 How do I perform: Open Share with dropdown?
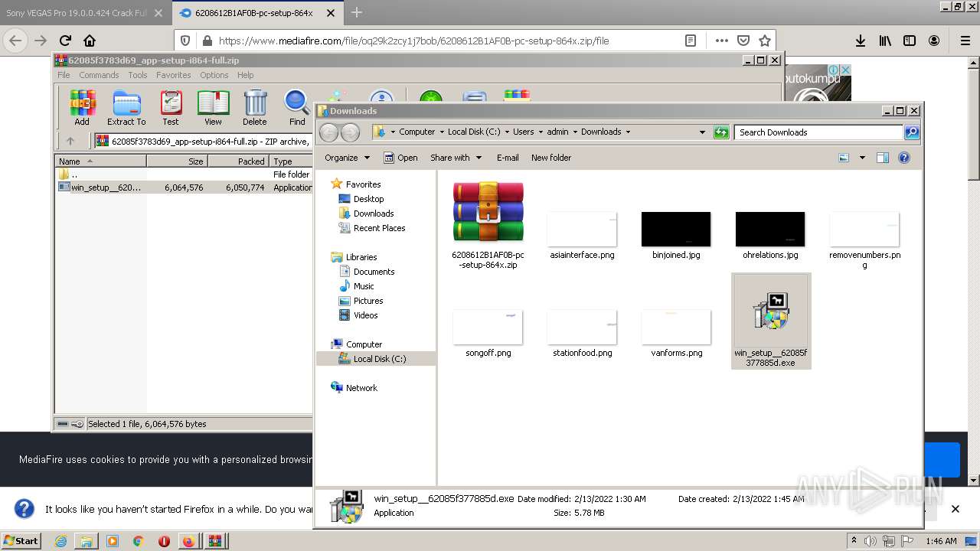(456, 158)
